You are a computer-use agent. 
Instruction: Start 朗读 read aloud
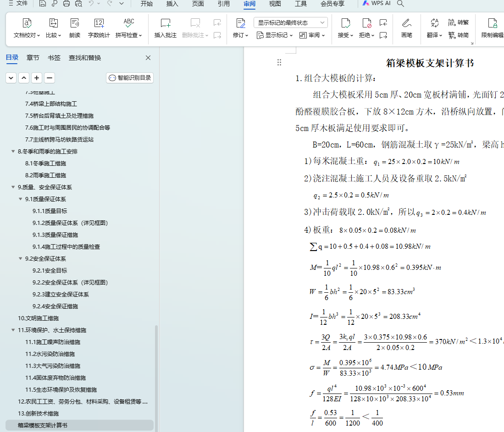(x=75, y=28)
